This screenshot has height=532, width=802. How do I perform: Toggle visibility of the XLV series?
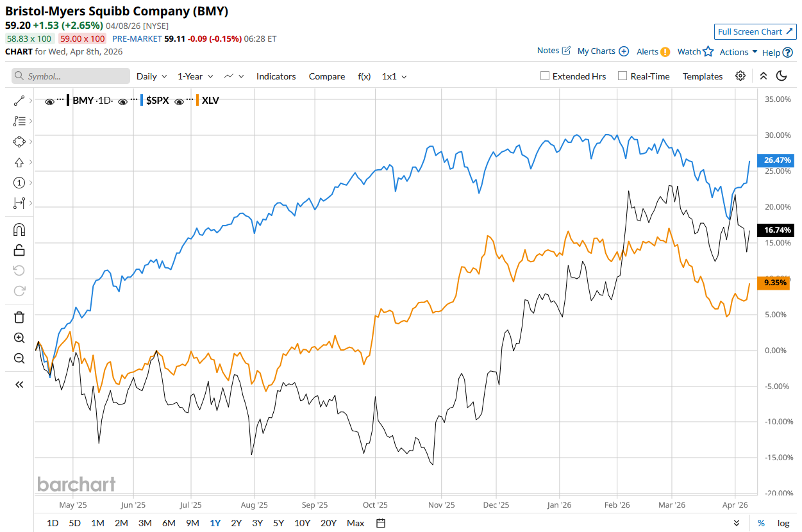180,101
